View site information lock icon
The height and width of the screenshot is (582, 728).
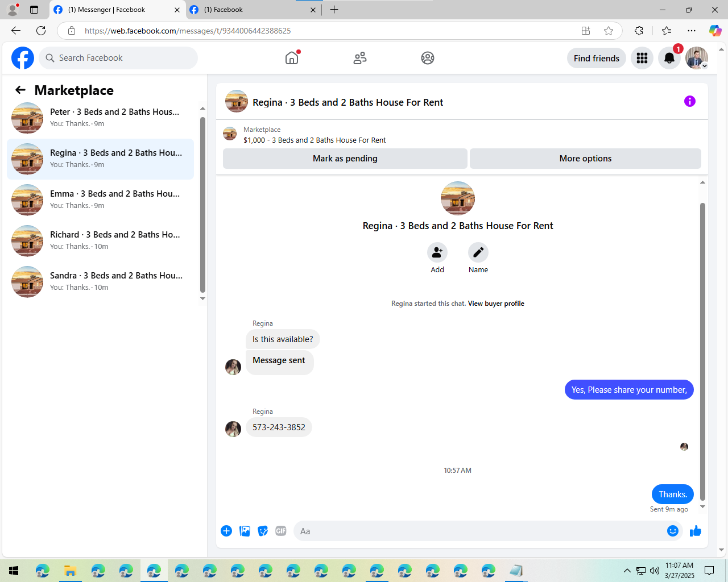tap(72, 31)
